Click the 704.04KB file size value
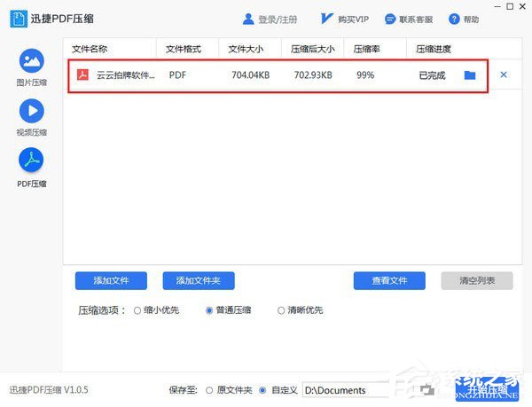This screenshot has height=407, width=532. (251, 75)
